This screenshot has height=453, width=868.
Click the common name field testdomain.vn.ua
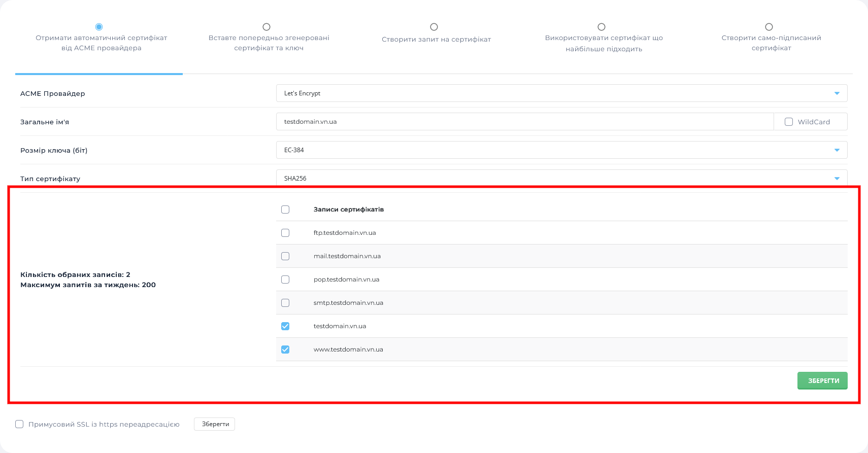pos(525,122)
